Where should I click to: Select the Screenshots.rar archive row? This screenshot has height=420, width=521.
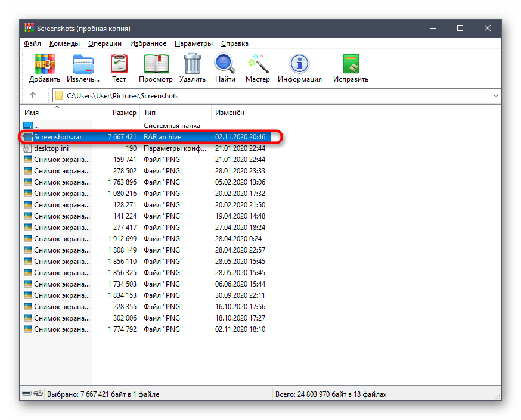[x=147, y=137]
